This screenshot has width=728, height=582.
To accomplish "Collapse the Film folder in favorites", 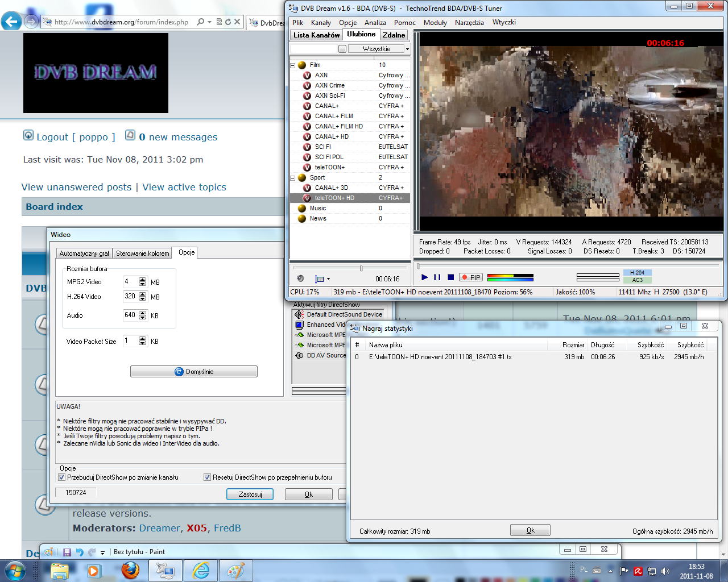I will point(293,65).
